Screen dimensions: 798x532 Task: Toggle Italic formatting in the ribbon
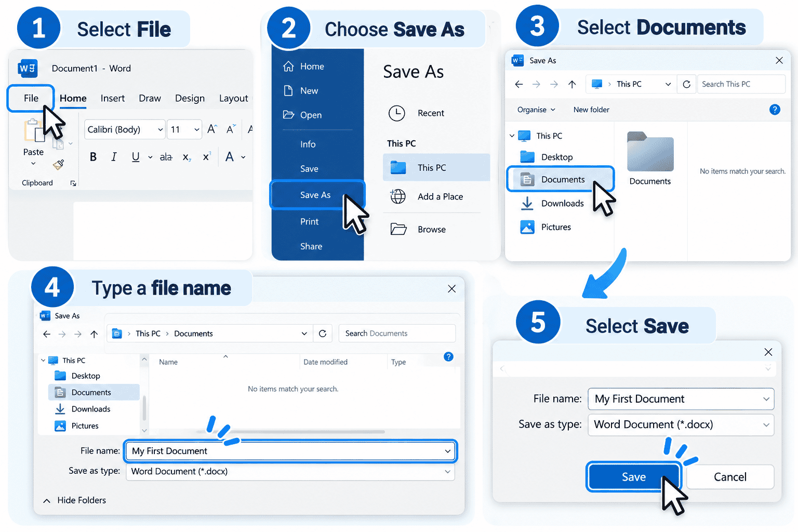click(x=114, y=157)
